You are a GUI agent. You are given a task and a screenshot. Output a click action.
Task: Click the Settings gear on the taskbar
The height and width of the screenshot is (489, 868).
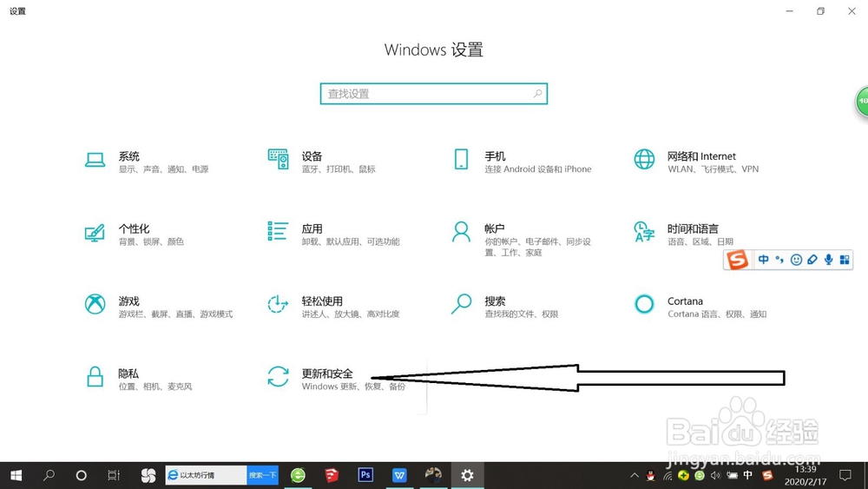467,475
